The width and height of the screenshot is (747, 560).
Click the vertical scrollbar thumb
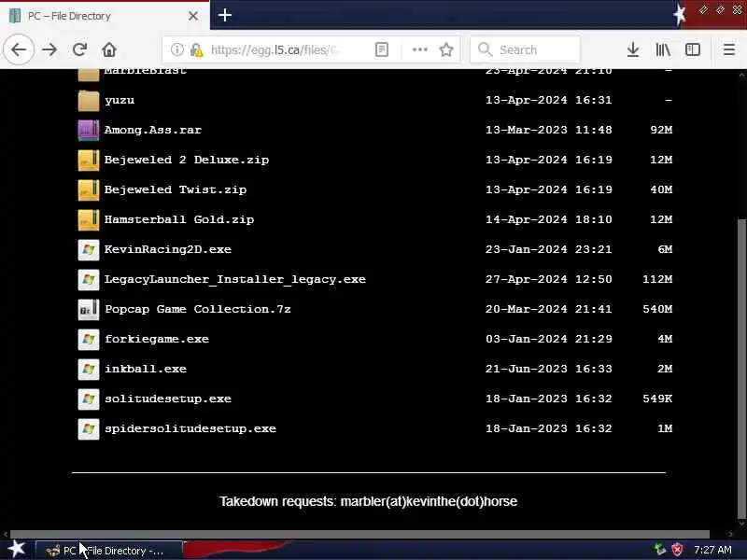(x=741, y=368)
